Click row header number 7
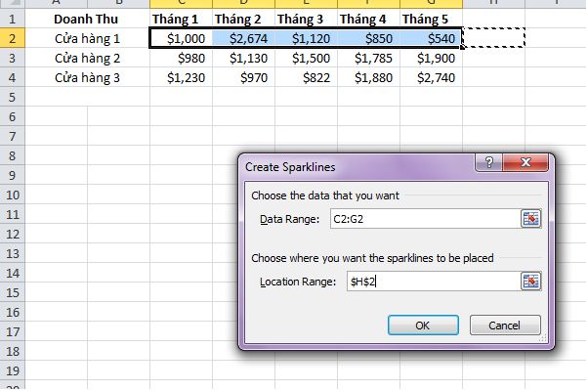This screenshot has width=588, height=391. [x=13, y=136]
